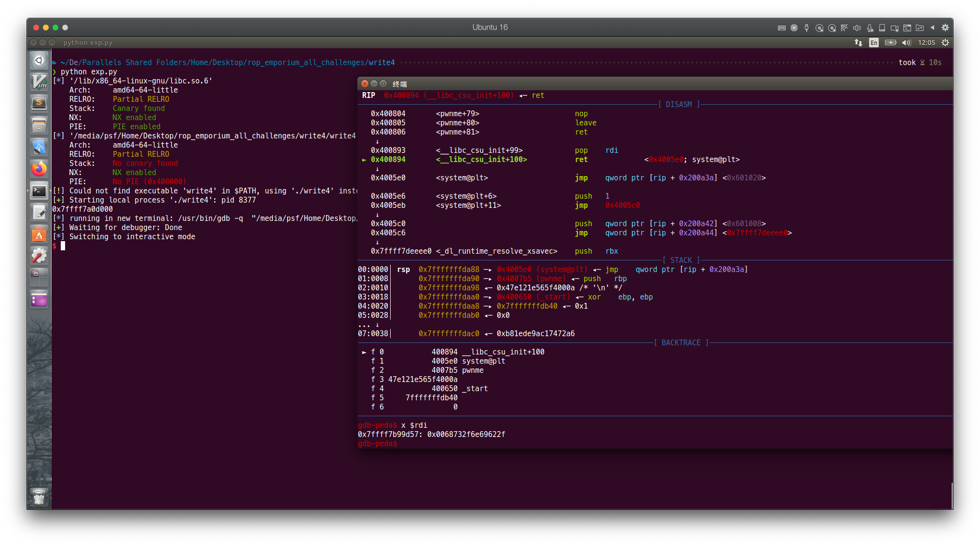Launch Vim from the dock
This screenshot has width=980, height=545.
pos(39,82)
